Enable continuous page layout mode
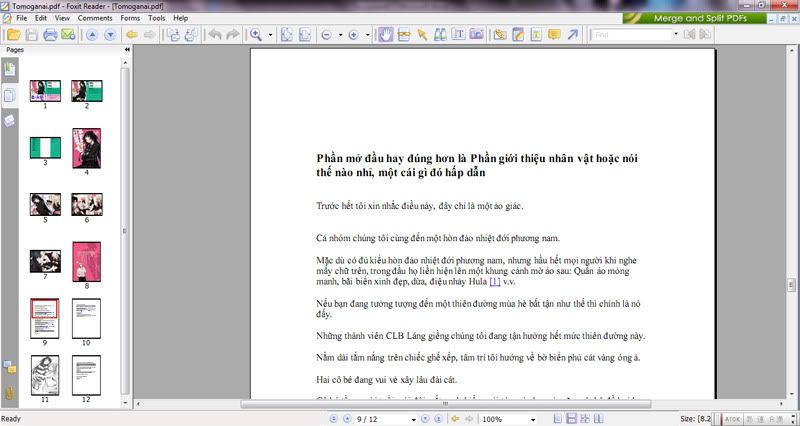Image resolution: width=800 pixels, height=426 pixels. (x=572, y=419)
